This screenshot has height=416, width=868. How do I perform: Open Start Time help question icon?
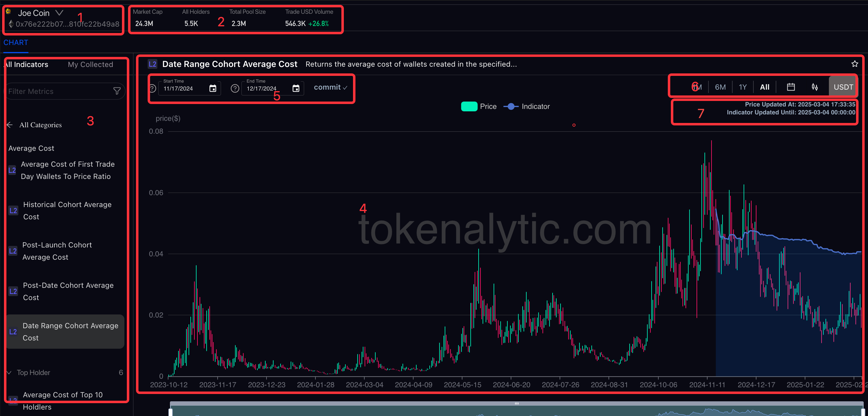pos(153,88)
